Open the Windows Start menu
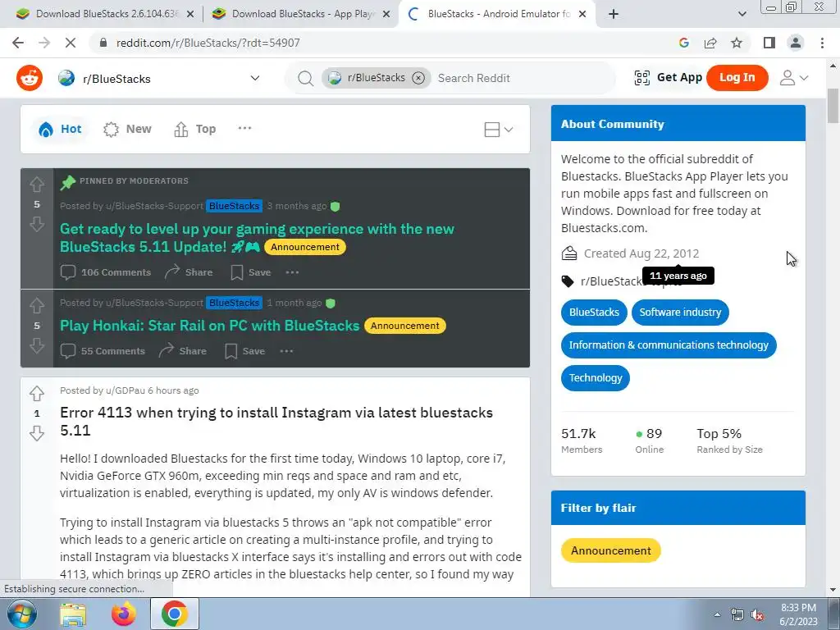The image size is (840, 630). click(x=22, y=614)
